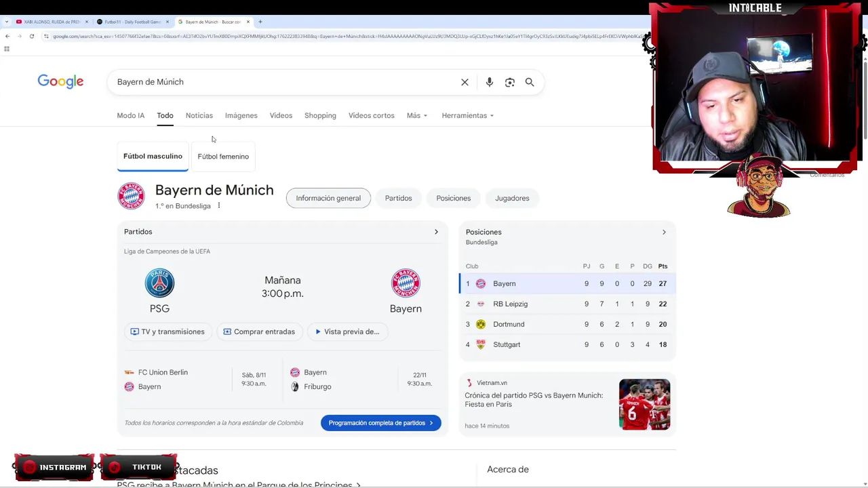Image resolution: width=868 pixels, height=488 pixels.
Task: Click the Friburgo crest in upcoming match
Action: (x=295, y=386)
